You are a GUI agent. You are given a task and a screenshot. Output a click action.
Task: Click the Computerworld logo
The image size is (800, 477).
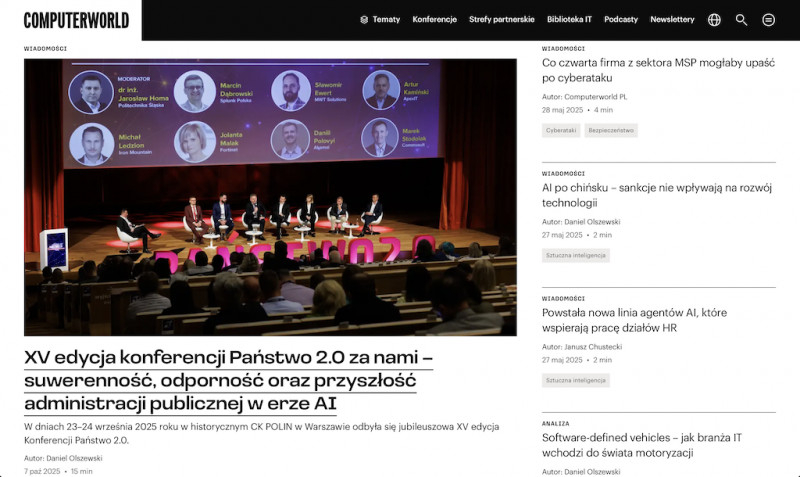click(76, 20)
